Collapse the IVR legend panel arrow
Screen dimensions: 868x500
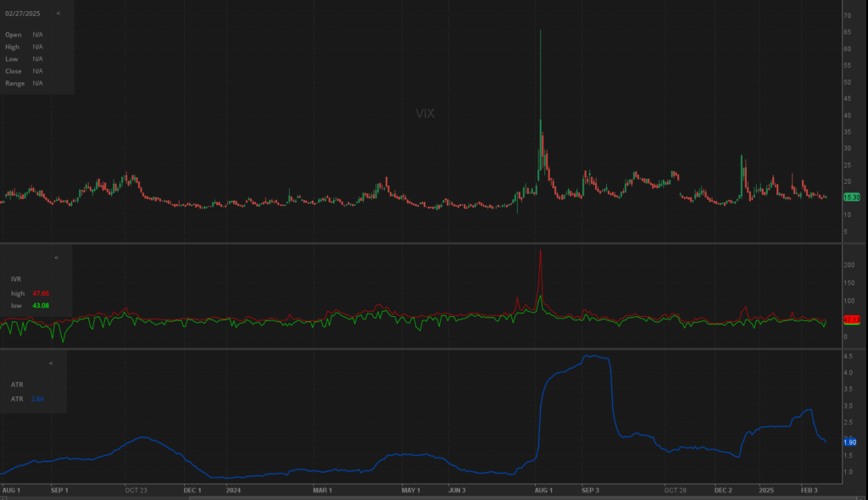[56, 257]
